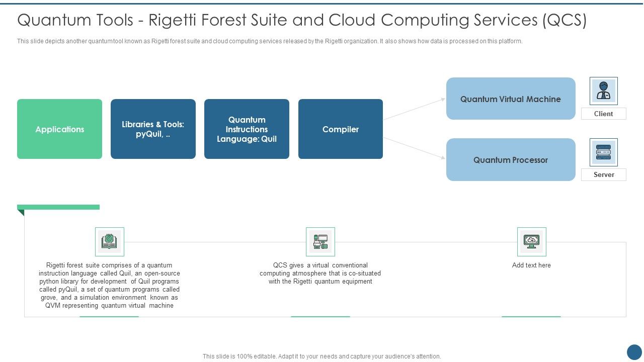
Task: Select the Rigetti forest suite comprises paragraph
Action: click(110, 285)
